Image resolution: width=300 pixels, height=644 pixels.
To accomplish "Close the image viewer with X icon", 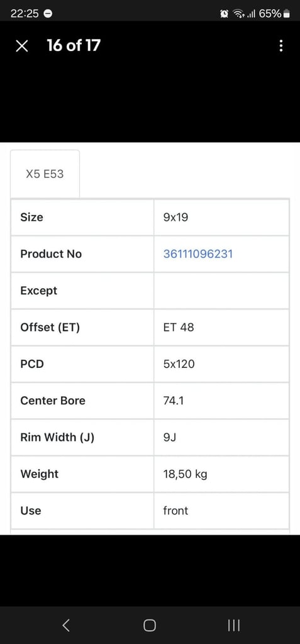I will pos(22,46).
